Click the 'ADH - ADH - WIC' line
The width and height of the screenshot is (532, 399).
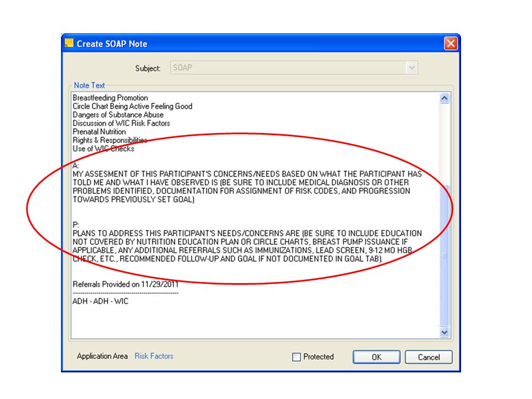[100, 301]
